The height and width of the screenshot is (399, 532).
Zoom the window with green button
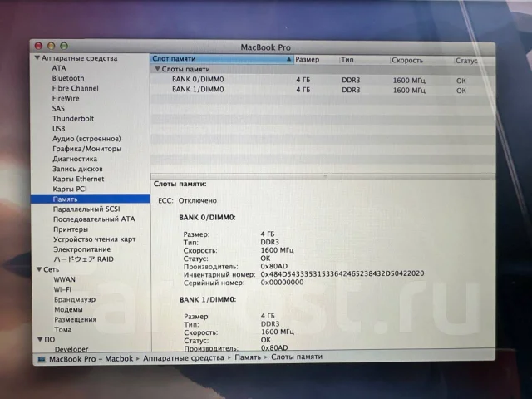pyautogui.click(x=64, y=46)
